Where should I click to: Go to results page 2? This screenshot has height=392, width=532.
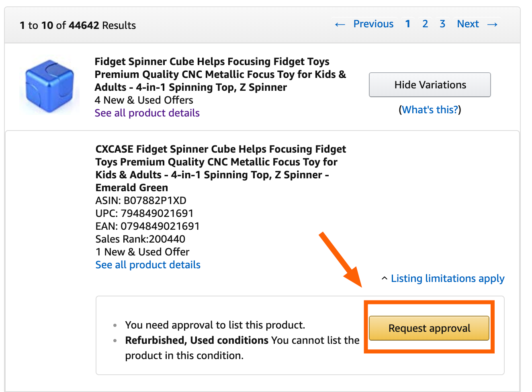point(425,24)
